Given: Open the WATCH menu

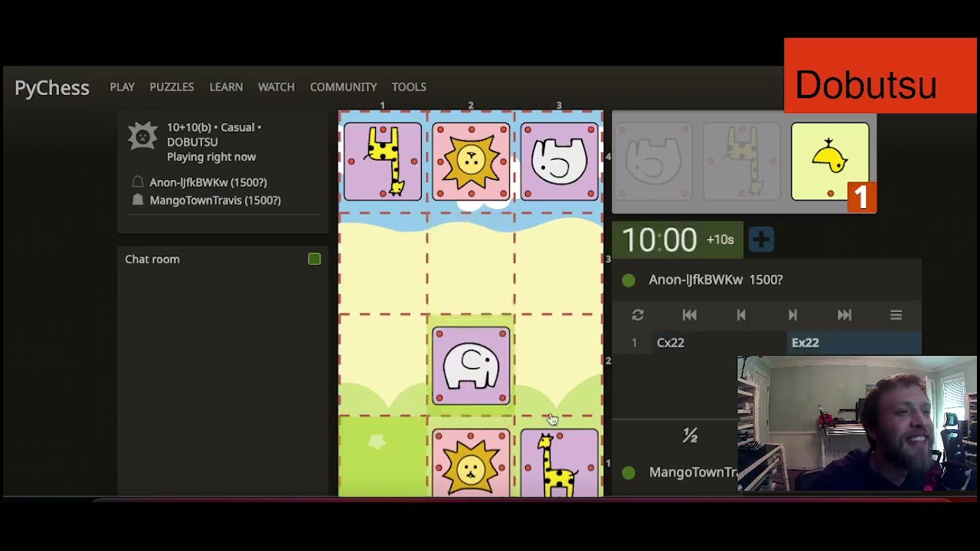Looking at the screenshot, I should [276, 86].
